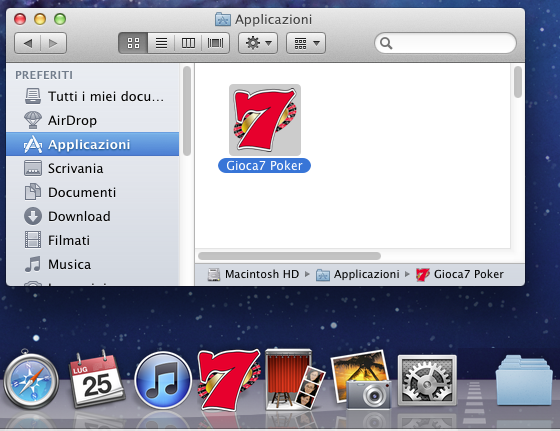Viewport: 560px width, 431px height.
Task: Click the vertical scrollbar of file area
Action: [518, 82]
